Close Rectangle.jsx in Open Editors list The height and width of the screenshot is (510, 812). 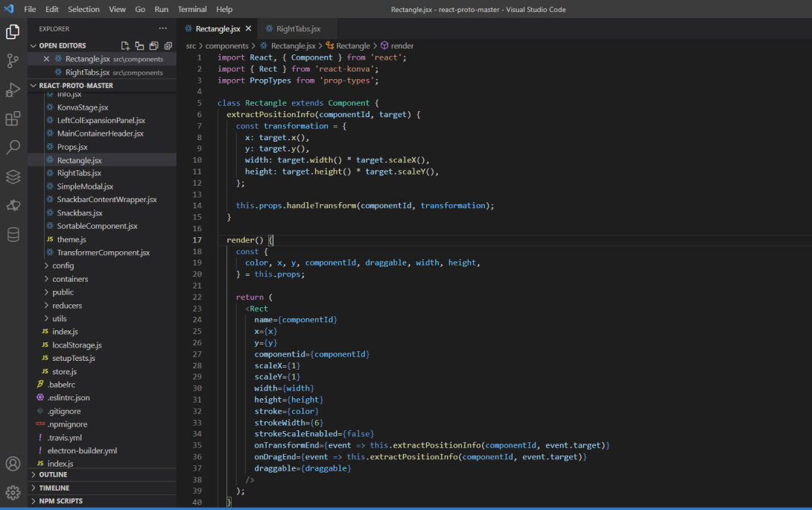click(46, 59)
